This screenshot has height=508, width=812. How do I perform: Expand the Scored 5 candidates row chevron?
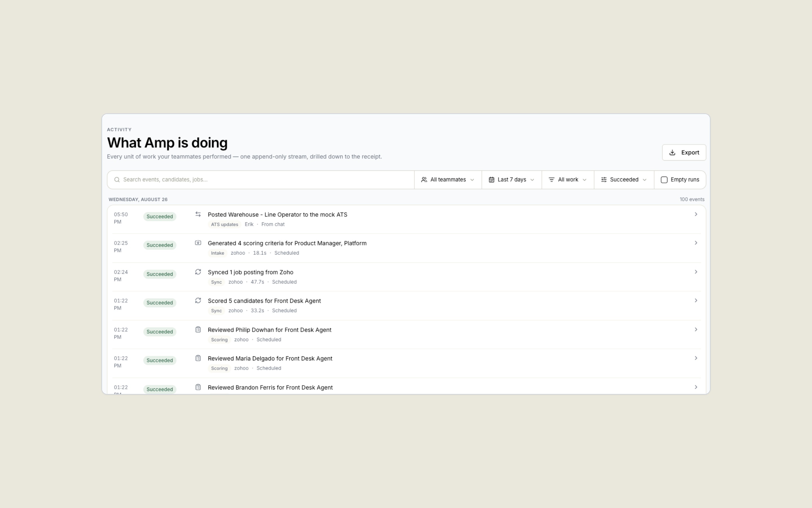point(696,300)
